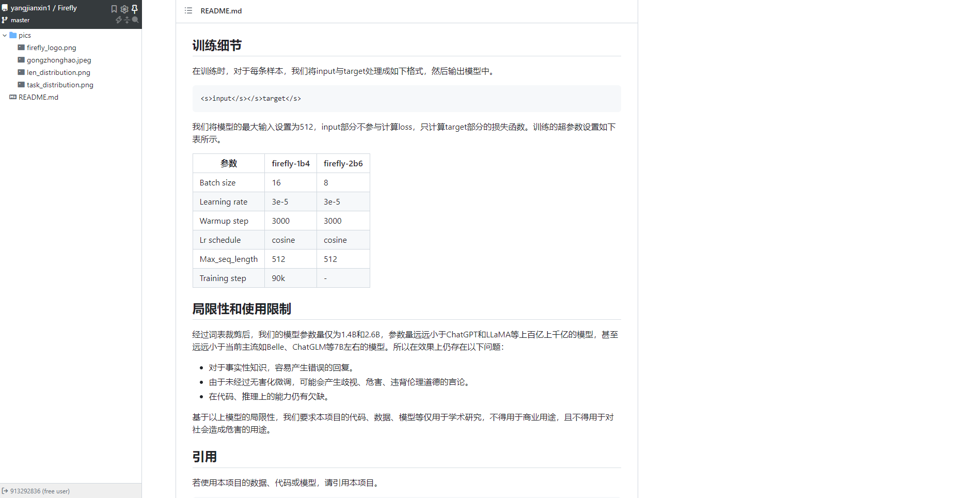This screenshot has width=980, height=498.
Task: Click the bullet 在代码、推理上的能力仍有欠缺
Action: pyautogui.click(x=270, y=397)
